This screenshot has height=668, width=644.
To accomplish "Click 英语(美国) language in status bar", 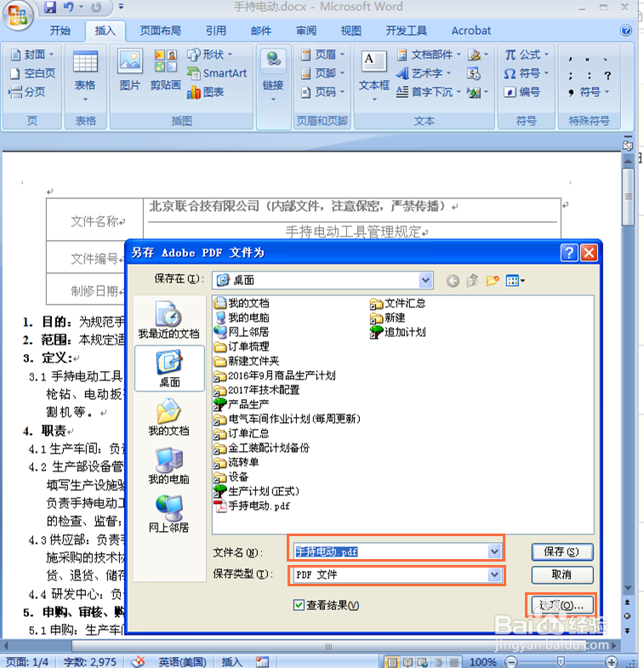I will coord(182,661).
